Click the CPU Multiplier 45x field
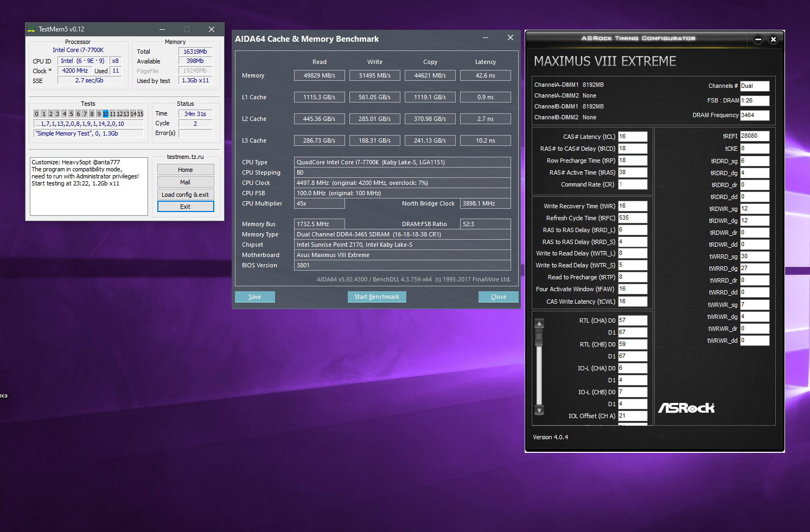 (320, 203)
